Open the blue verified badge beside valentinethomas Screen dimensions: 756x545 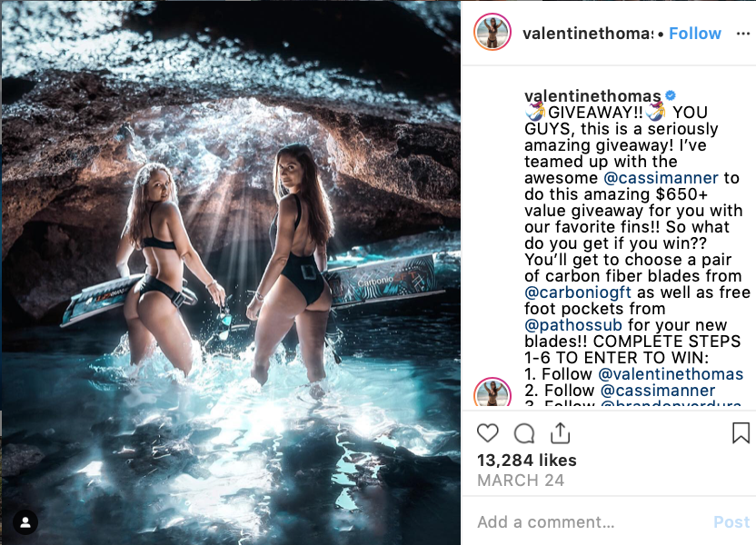(x=671, y=95)
